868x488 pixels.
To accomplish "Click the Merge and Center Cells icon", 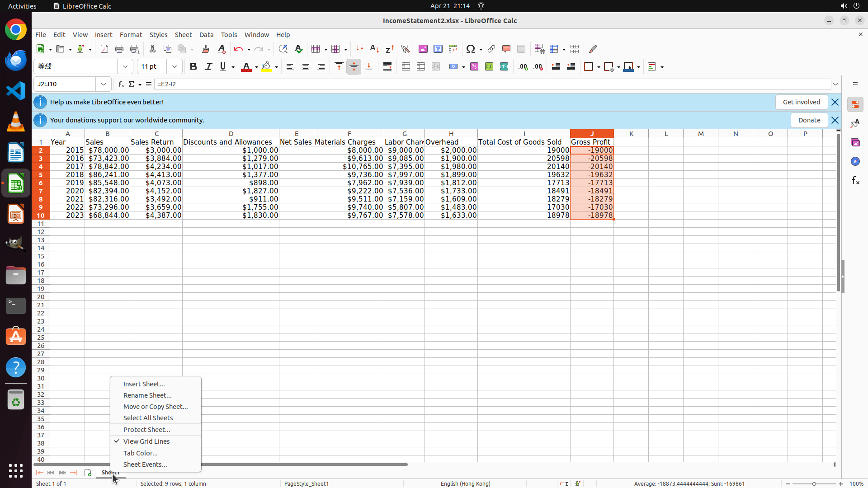I will [406, 67].
